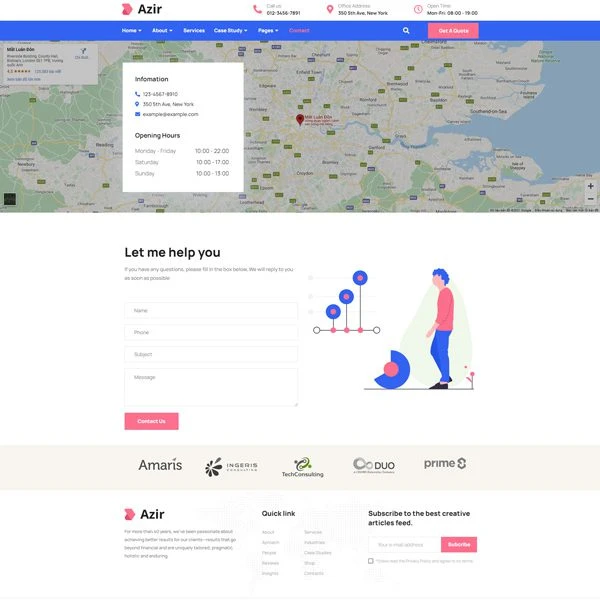Click the Subscribe button in footer
Image resolution: width=600 pixels, height=600 pixels.
(x=459, y=545)
